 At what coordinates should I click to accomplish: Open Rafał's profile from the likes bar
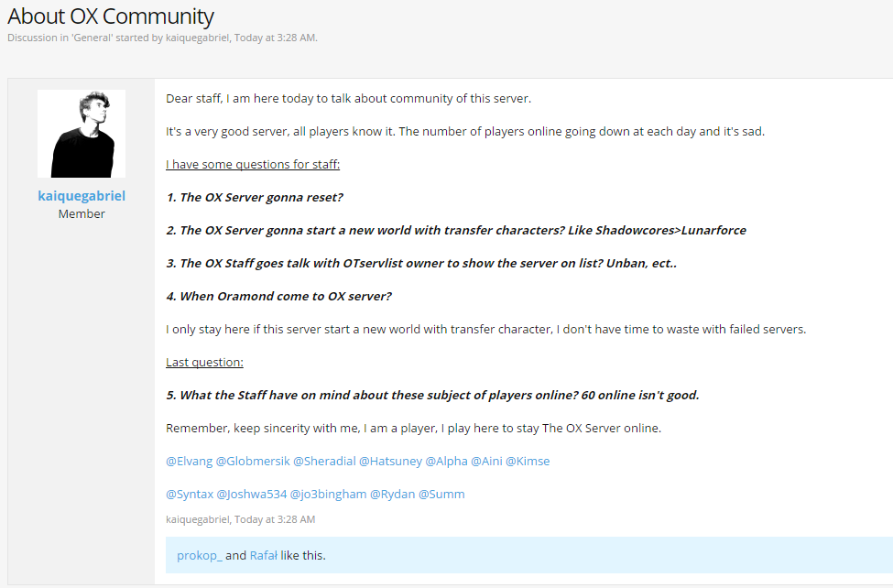tap(264, 556)
